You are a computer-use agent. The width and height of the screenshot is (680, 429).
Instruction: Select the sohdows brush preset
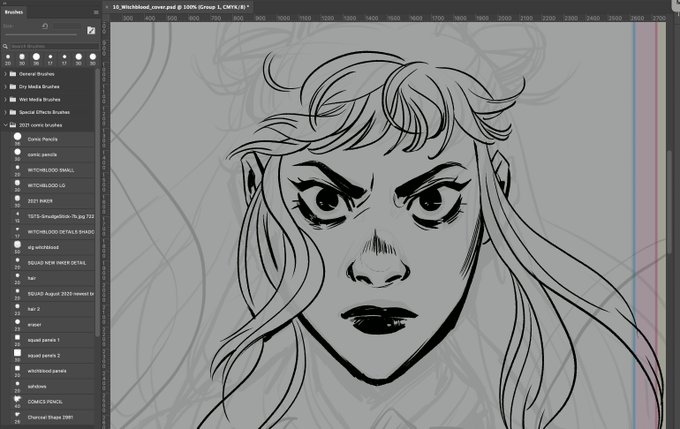[51, 386]
